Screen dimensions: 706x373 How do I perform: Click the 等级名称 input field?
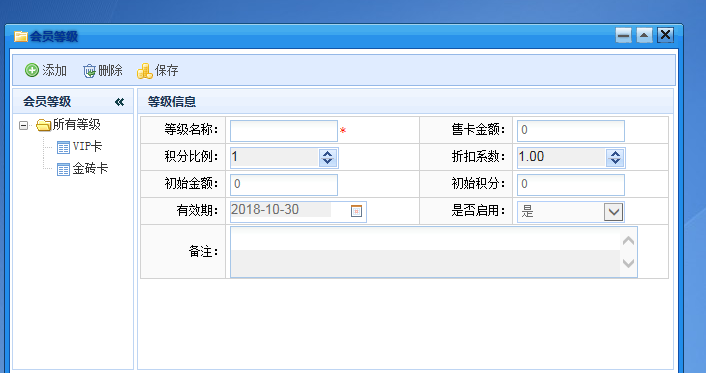tap(284, 131)
